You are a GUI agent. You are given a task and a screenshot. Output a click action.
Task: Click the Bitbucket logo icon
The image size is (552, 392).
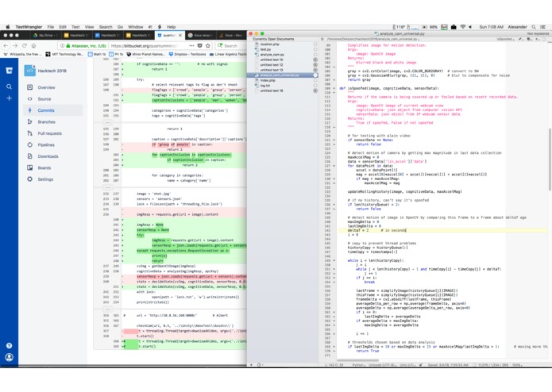click(x=10, y=71)
